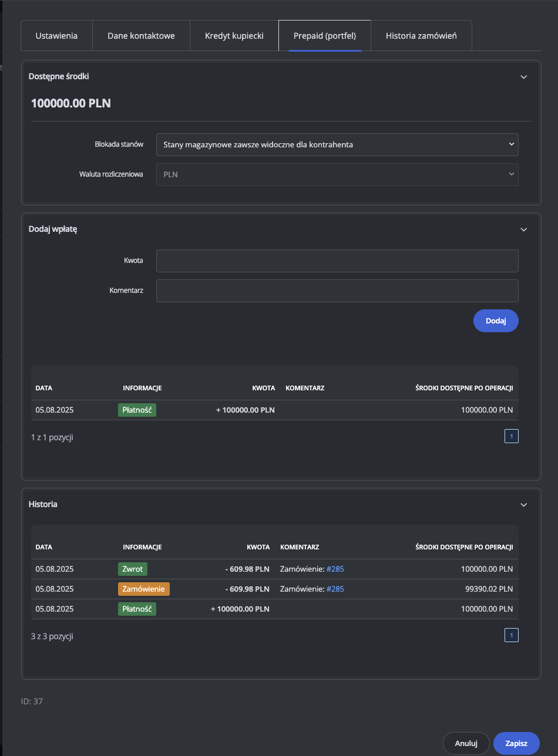Go to the Kredyt kupiecki tab
Screen dimensions: 558x756
234,36
